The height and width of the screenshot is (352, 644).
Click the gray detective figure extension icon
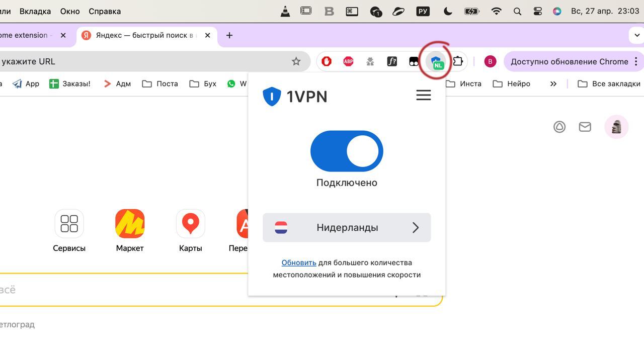(x=370, y=61)
